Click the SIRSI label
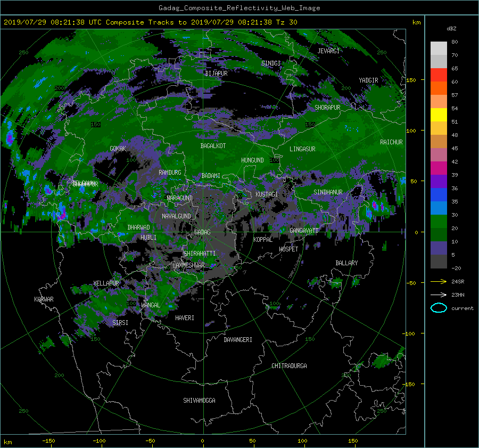Image resolution: width=479 pixels, height=448 pixels. click(x=120, y=323)
